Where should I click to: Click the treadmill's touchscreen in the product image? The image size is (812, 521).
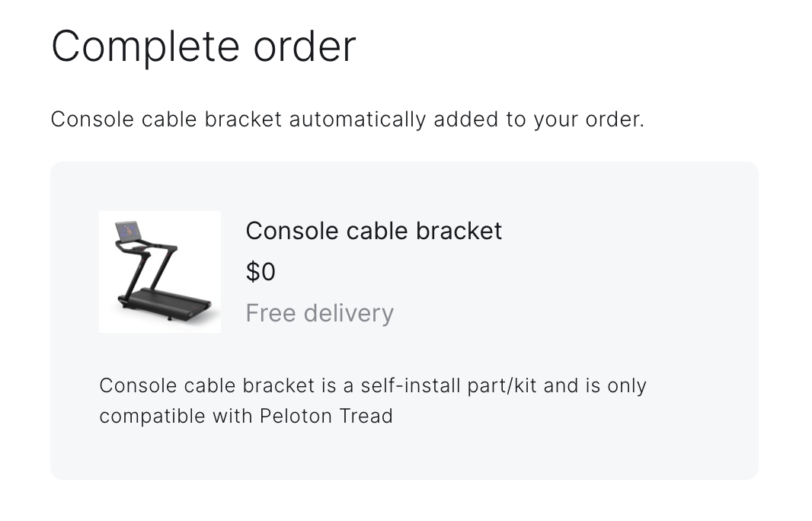click(127, 230)
